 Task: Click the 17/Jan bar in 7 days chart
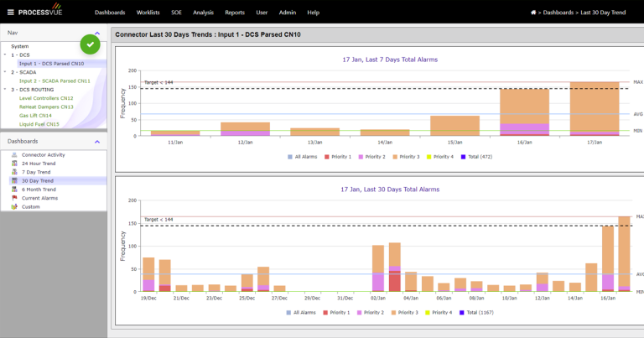(x=595, y=109)
